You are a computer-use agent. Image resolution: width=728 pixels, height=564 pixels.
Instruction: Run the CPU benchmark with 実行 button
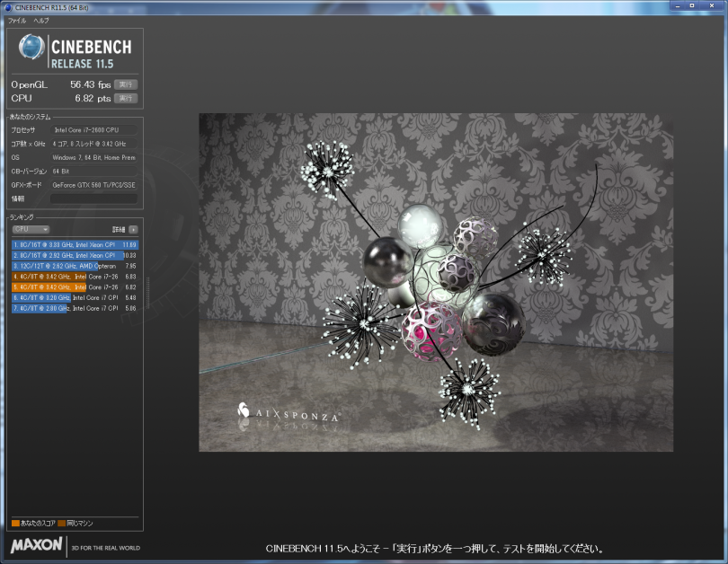click(x=126, y=98)
